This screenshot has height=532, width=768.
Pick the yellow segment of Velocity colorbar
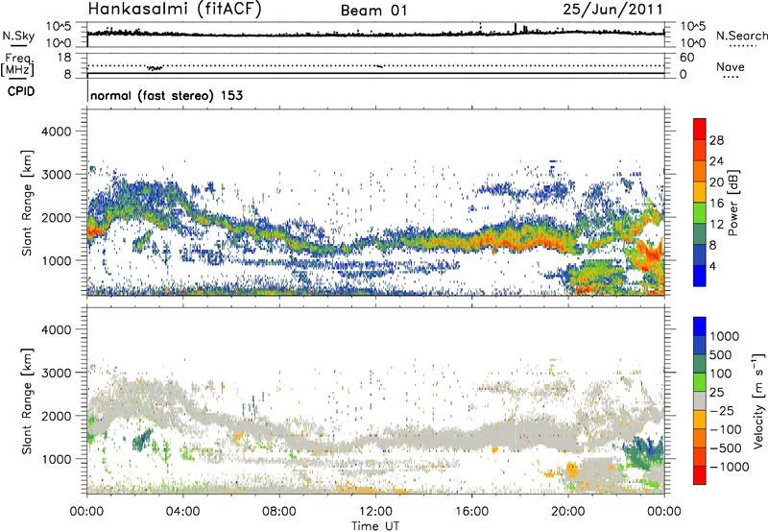click(x=700, y=420)
